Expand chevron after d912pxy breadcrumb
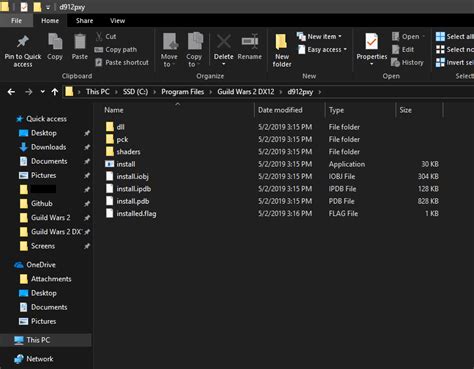 320,92
